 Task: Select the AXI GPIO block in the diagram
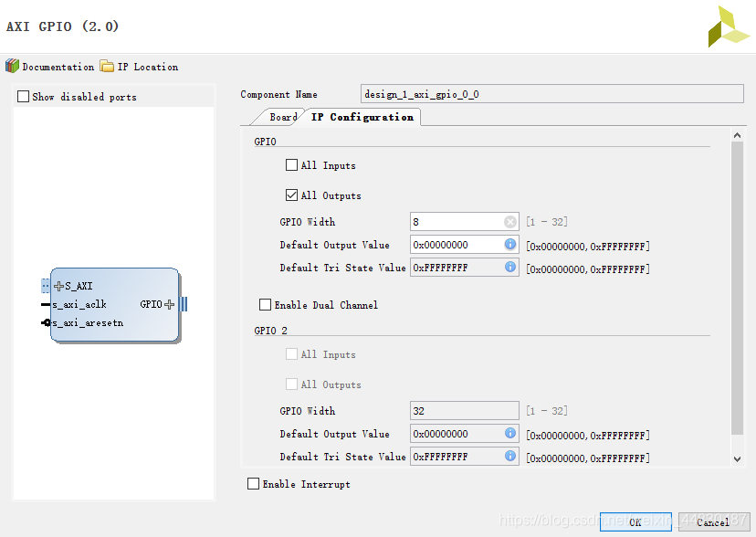pos(115,305)
